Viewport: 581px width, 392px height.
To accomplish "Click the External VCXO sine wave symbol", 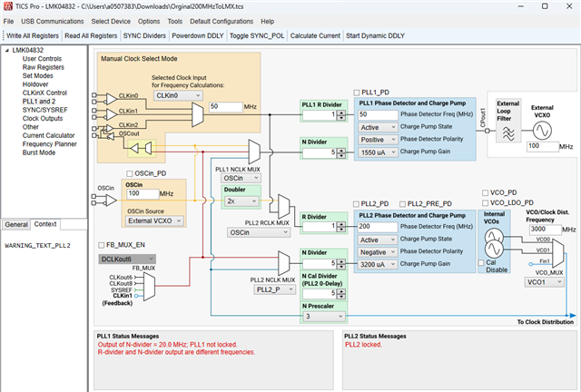I will pyautogui.click(x=542, y=131).
